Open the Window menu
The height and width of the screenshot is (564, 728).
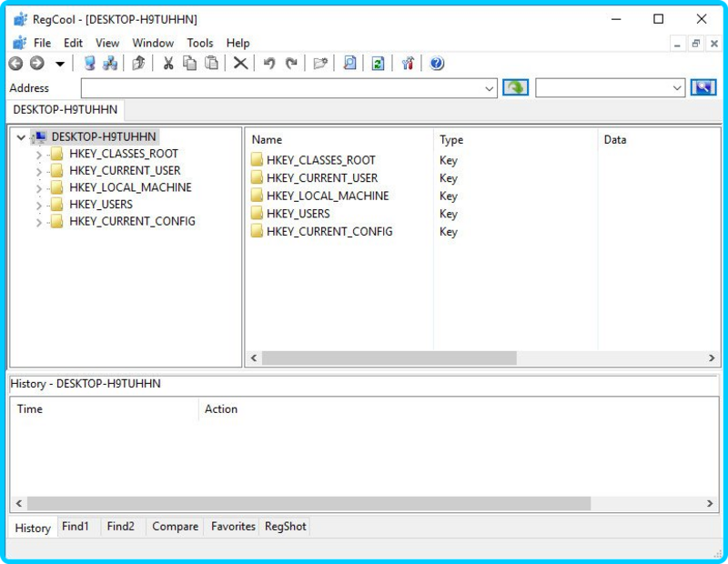pos(153,43)
